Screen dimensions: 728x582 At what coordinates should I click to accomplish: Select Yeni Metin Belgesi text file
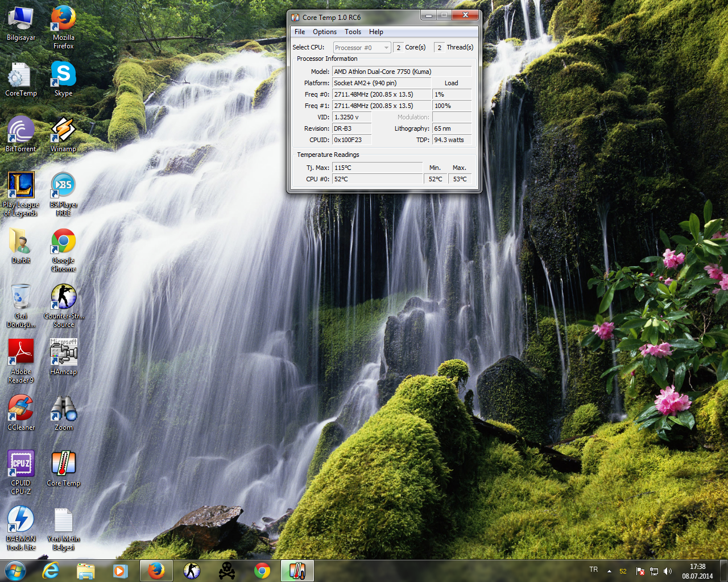pyautogui.click(x=64, y=528)
